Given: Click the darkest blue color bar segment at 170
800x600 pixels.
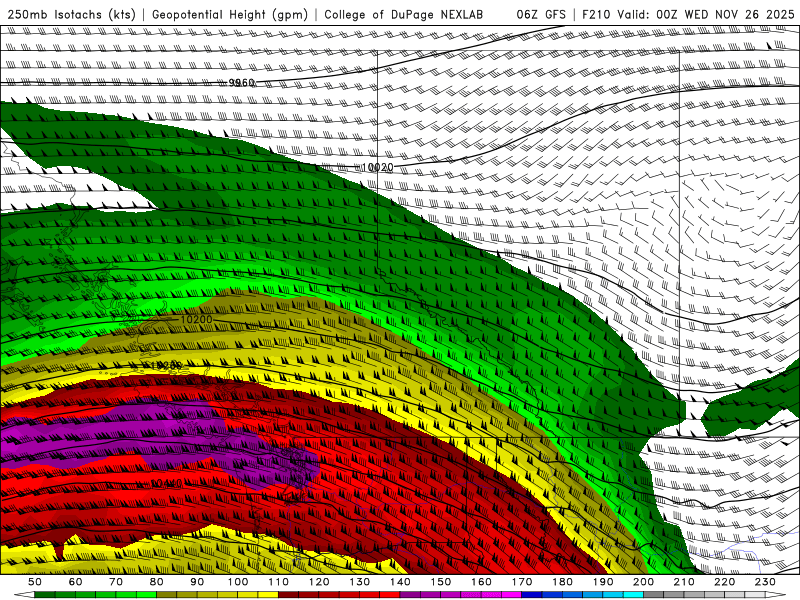Looking at the screenshot, I should 532,595.
